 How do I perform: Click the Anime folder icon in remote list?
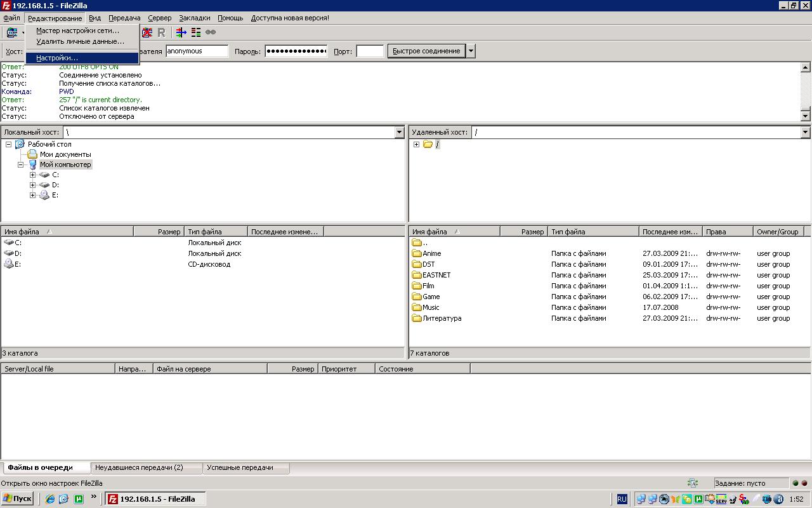417,253
